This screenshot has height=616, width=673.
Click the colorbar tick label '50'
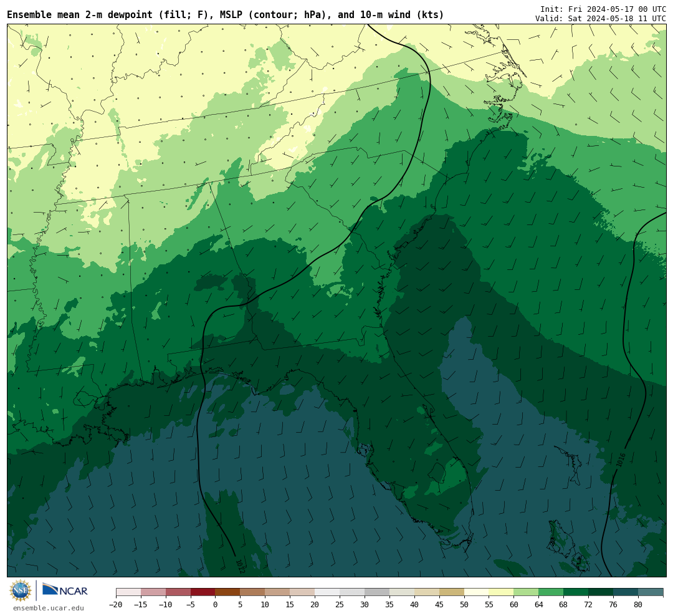464,604
